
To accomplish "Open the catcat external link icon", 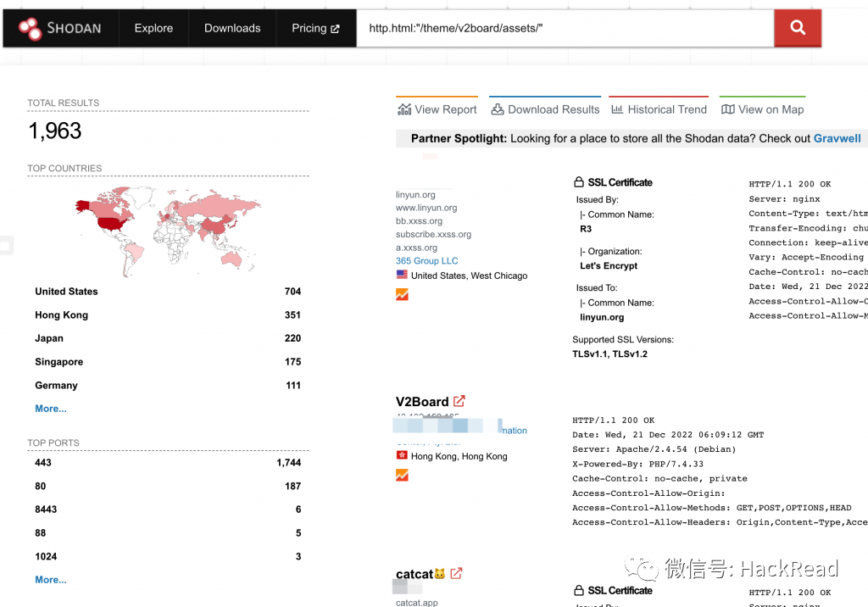I will (x=456, y=574).
